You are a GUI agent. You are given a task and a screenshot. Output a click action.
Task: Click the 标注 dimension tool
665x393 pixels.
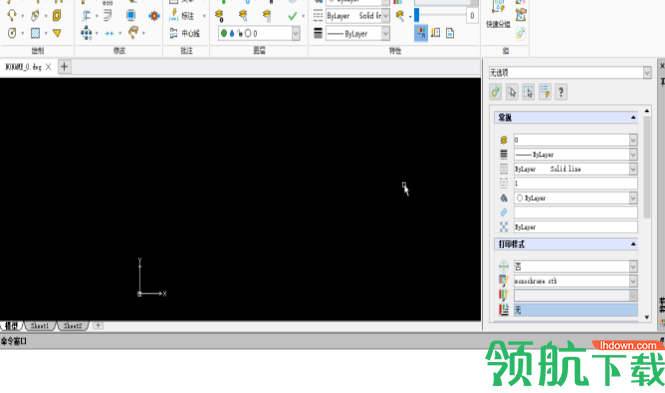(182, 16)
